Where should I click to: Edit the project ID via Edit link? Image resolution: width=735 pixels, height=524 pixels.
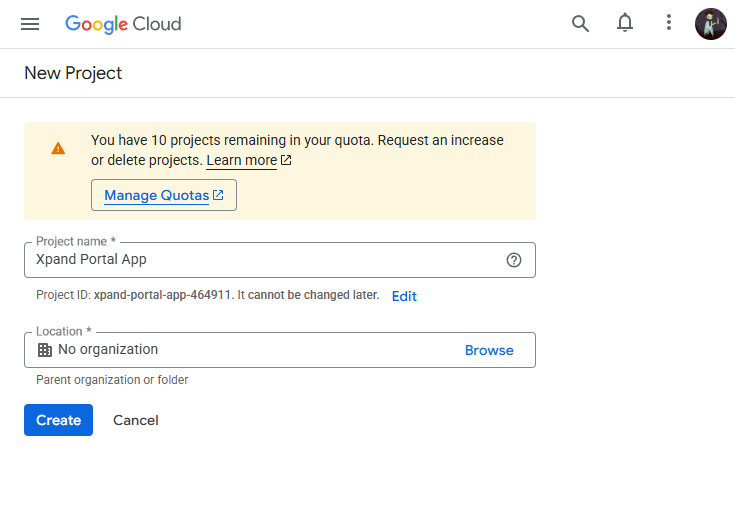404,296
